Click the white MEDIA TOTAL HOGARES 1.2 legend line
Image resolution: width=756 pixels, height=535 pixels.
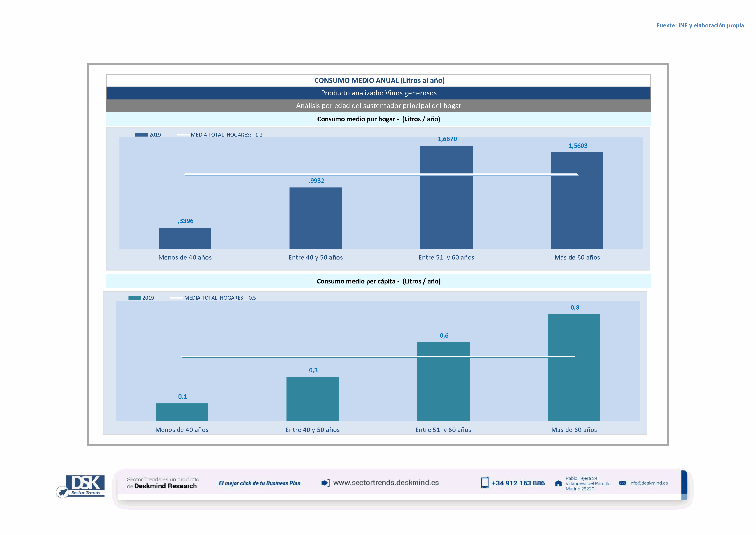[x=183, y=135]
